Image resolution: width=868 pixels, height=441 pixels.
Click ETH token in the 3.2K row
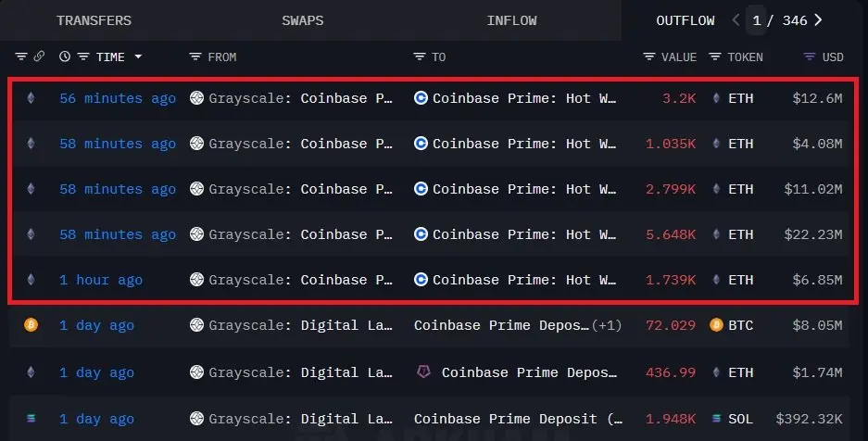pyautogui.click(x=741, y=98)
